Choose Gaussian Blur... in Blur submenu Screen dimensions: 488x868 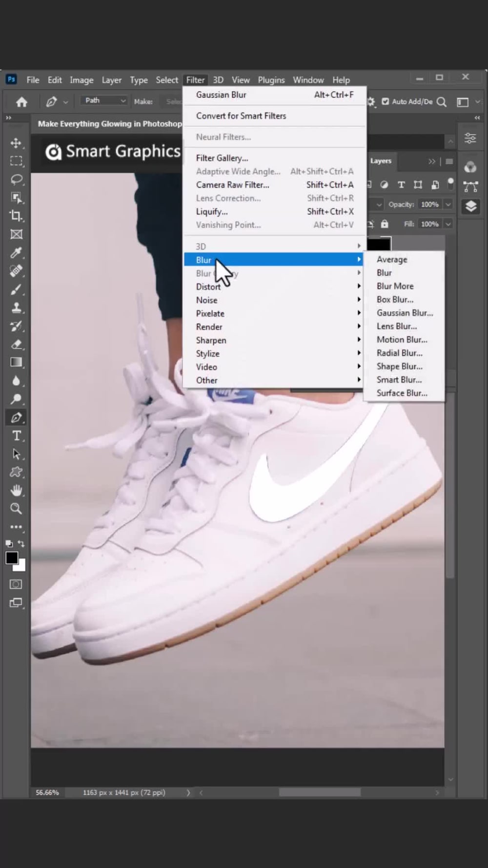[404, 313]
